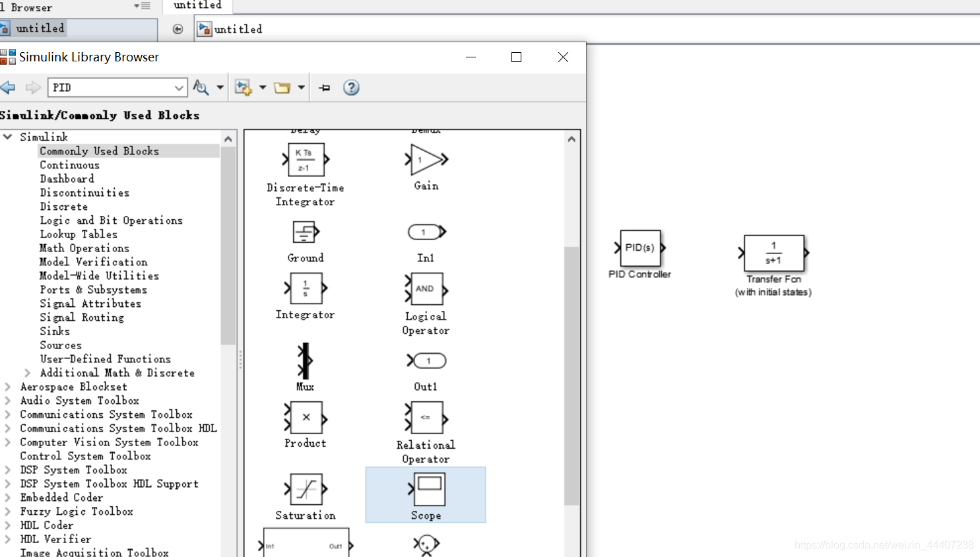Select the In1 port block icon
The height and width of the screenshot is (557, 980).
[x=426, y=232]
